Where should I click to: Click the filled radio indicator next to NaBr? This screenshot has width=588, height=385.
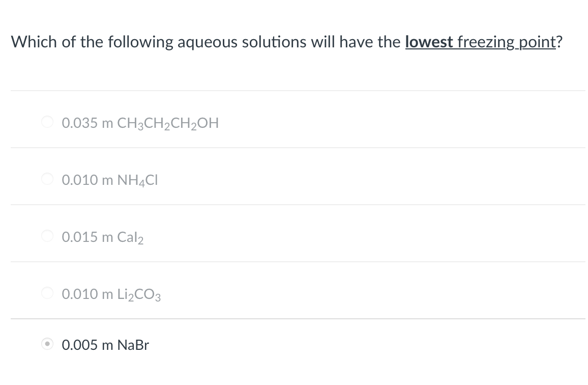tap(47, 344)
